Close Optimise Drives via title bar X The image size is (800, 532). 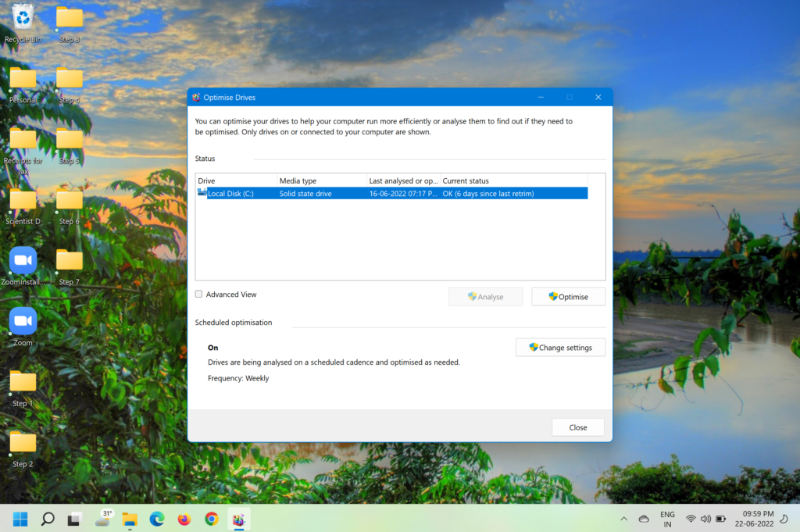[598, 97]
